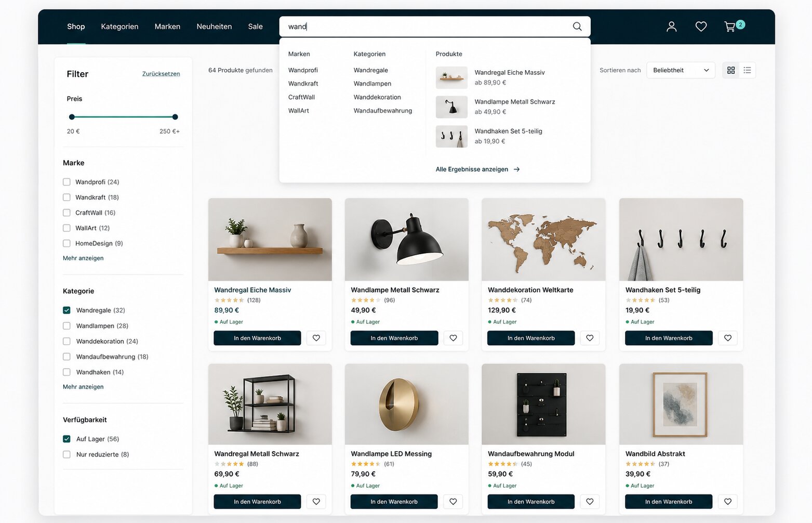Screen dimensions: 812x523
Task: Click the minimum price slider handle
Action: [72, 117]
